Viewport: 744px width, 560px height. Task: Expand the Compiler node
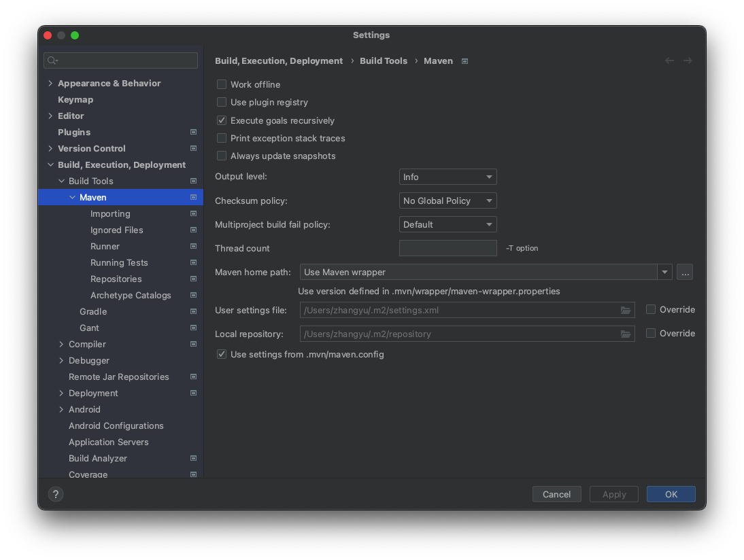coord(61,345)
